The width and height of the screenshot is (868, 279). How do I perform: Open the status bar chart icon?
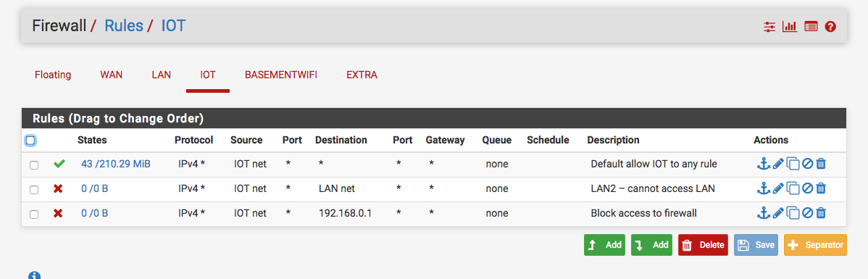point(790,27)
